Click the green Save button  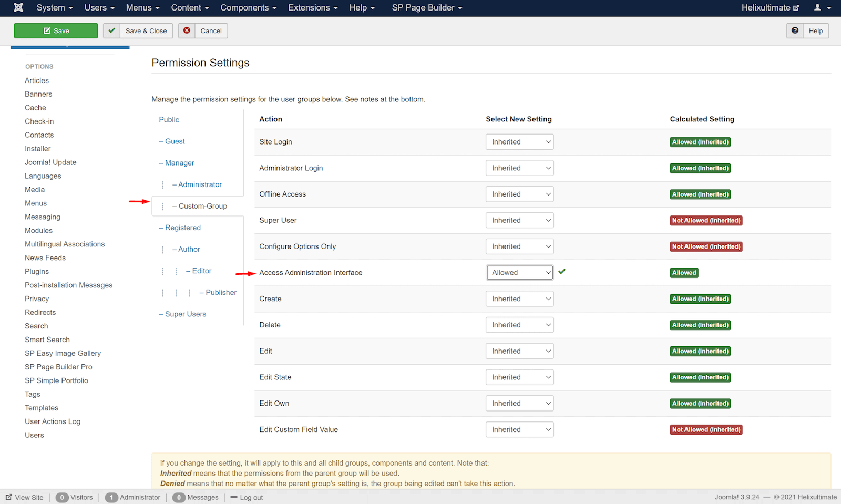[x=56, y=30]
